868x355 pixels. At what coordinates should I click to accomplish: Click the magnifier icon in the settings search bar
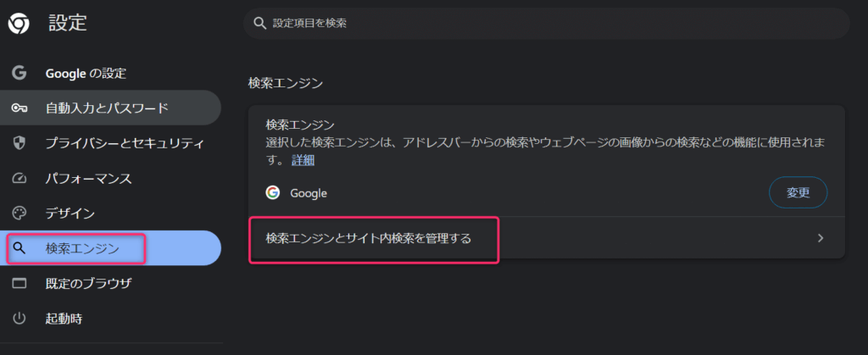tap(259, 23)
